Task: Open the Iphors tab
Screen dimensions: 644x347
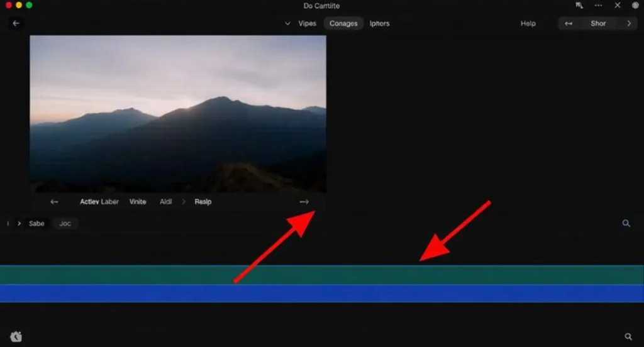Action: 379,23
